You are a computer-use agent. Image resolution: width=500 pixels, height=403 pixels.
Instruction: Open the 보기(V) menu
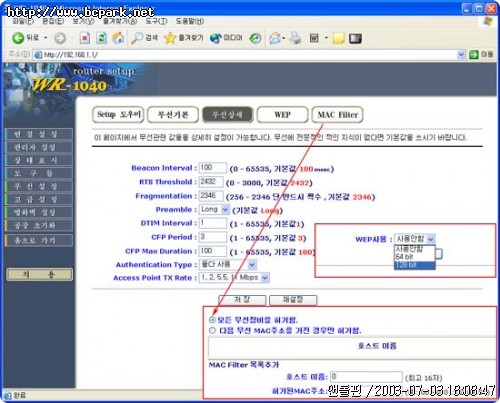pos(83,21)
